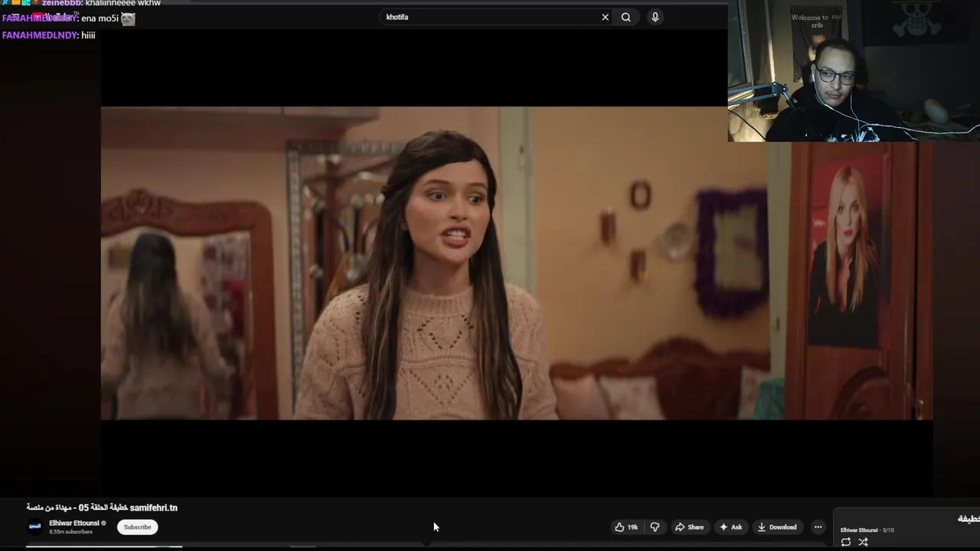
Task: Open Elhiwar Ettounsi channel avatar
Action: (x=34, y=527)
